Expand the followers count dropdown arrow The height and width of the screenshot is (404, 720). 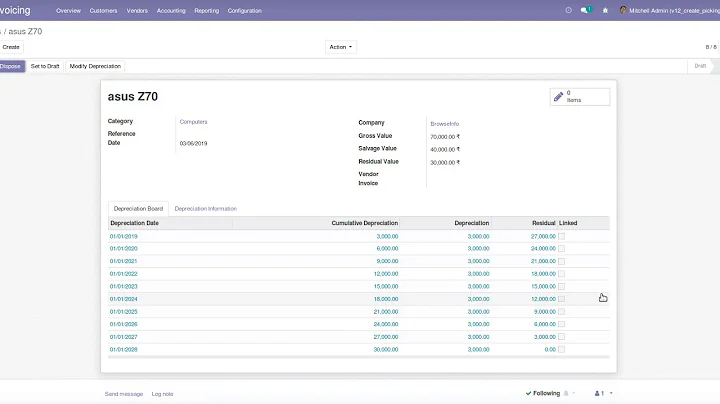tap(611, 393)
